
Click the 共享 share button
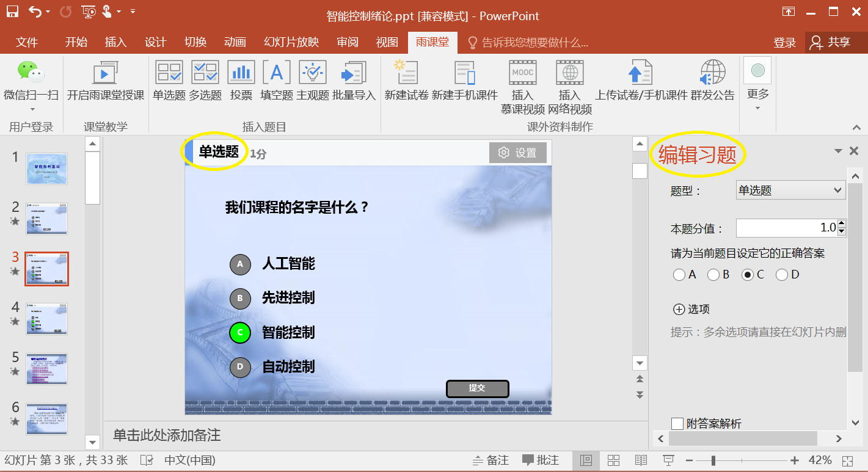coord(831,42)
